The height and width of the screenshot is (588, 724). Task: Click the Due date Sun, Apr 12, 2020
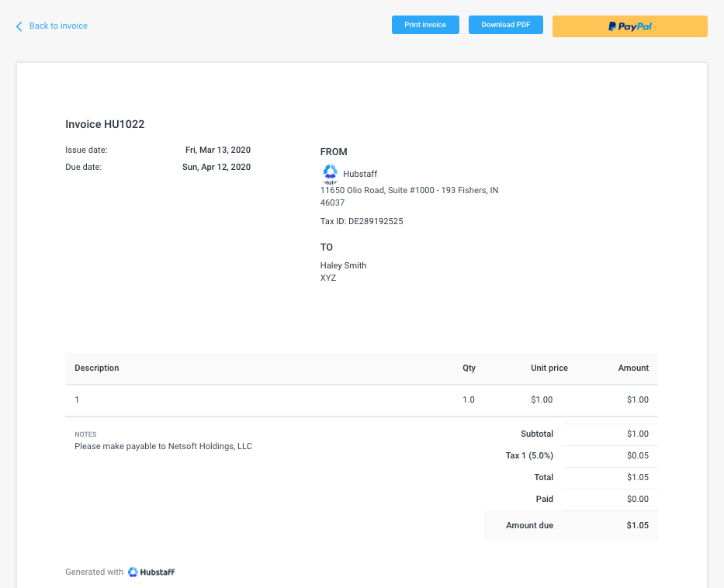[216, 167]
